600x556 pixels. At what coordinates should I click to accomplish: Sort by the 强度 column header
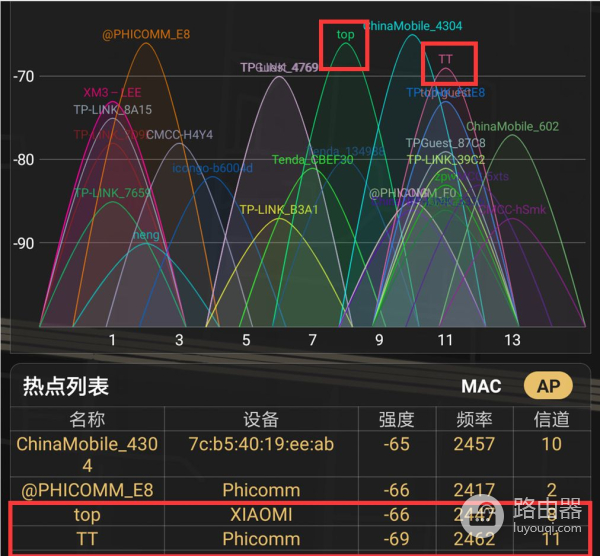396,418
